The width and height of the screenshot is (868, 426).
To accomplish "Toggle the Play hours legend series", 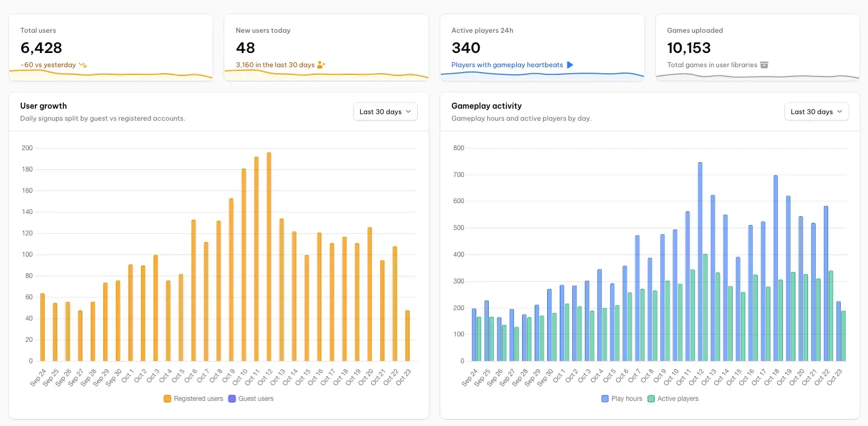I will click(x=622, y=399).
